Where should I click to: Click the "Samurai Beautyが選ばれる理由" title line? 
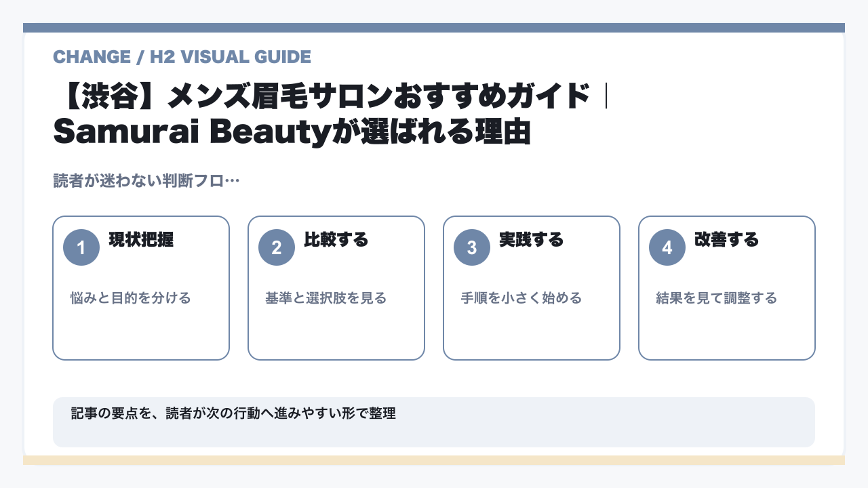(x=292, y=133)
